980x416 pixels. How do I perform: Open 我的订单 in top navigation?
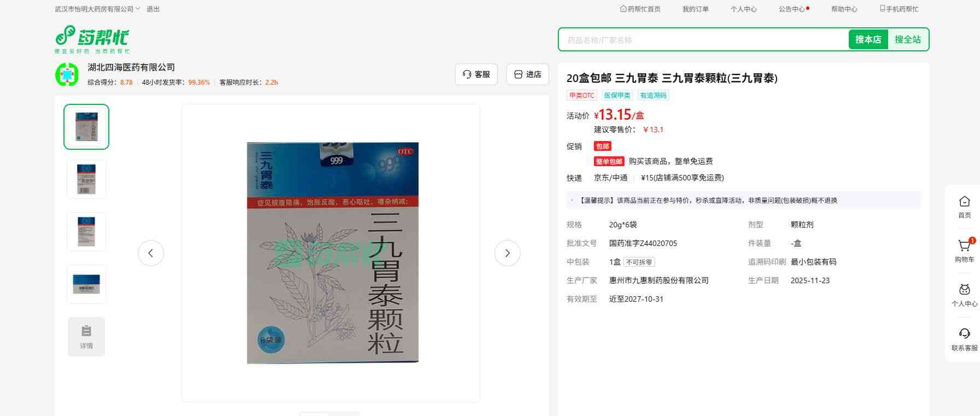(695, 9)
